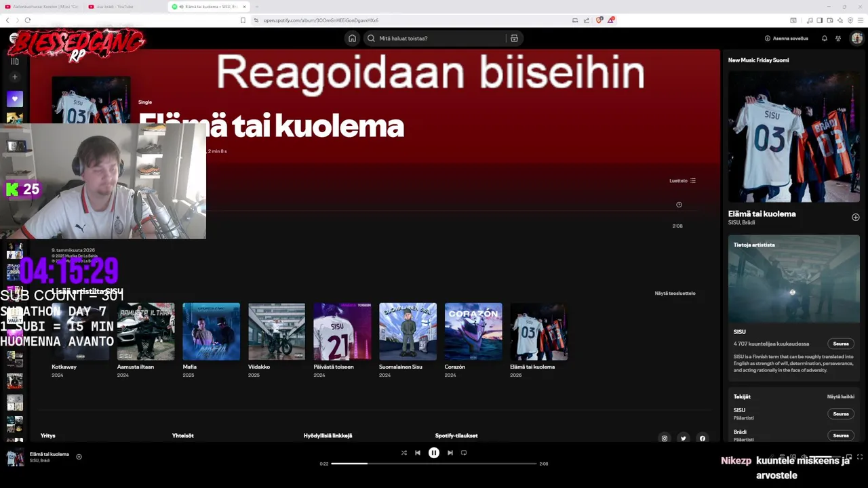Open Aamusta iltaan album card
This screenshot has width=868, height=488.
point(146,340)
